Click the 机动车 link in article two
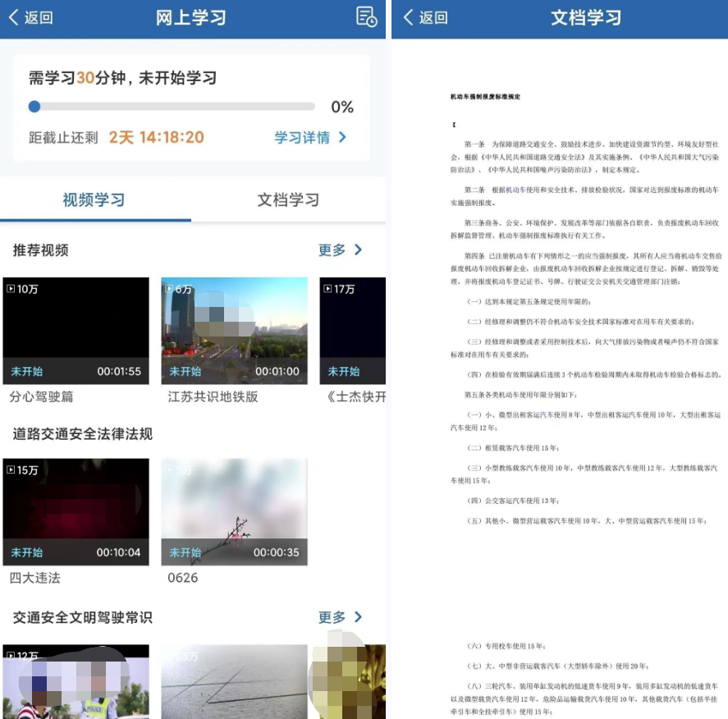 point(515,190)
